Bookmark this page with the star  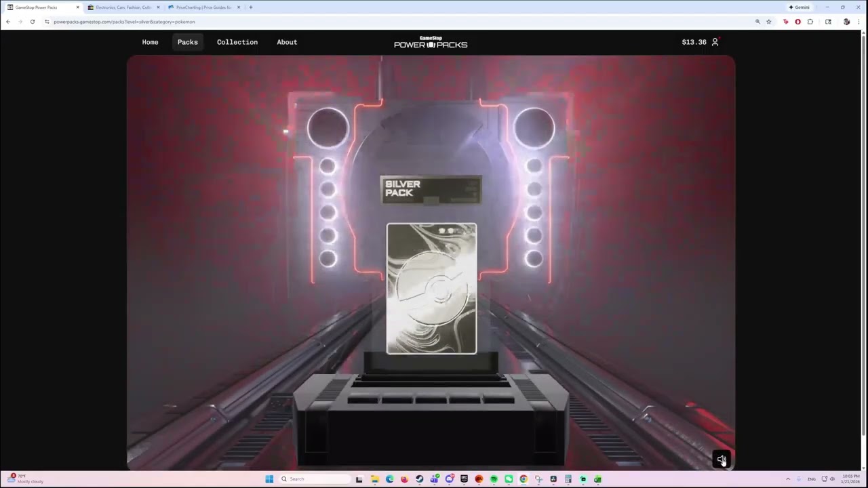point(769,22)
